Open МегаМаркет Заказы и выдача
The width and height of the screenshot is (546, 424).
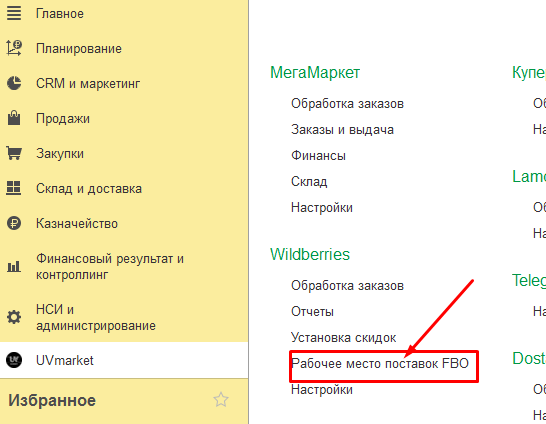tap(343, 129)
